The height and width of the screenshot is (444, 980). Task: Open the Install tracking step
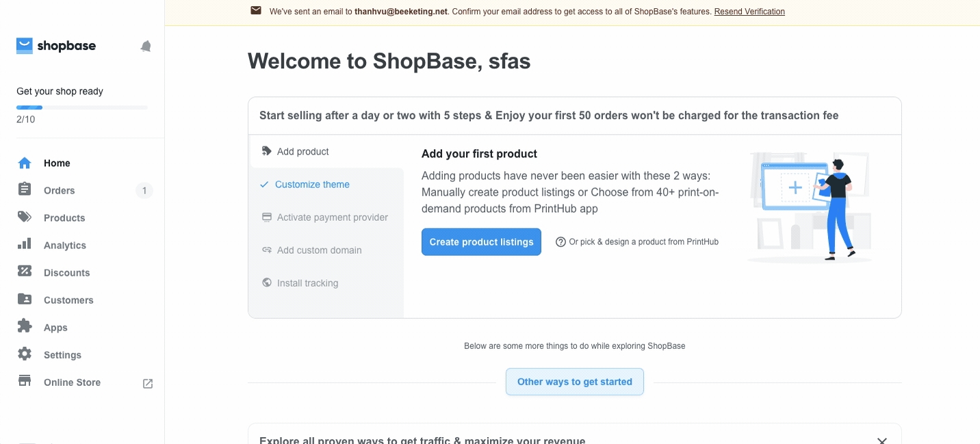[307, 283]
